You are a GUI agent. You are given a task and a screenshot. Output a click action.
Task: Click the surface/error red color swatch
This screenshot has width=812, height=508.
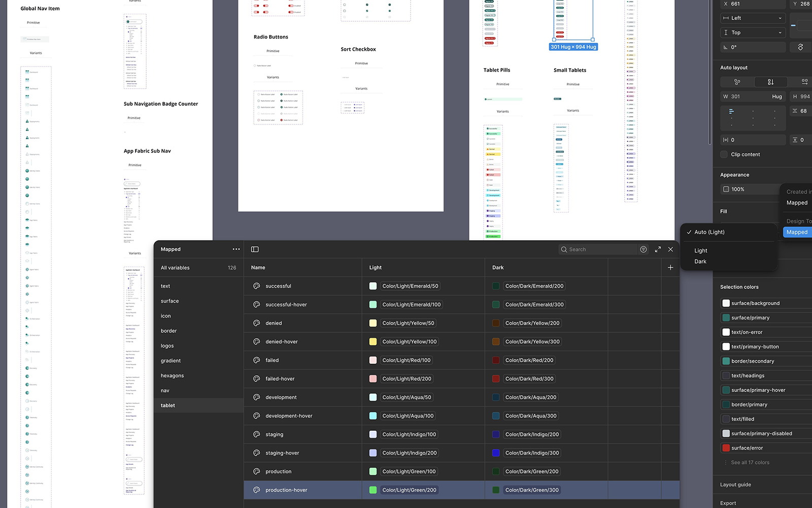726,448
